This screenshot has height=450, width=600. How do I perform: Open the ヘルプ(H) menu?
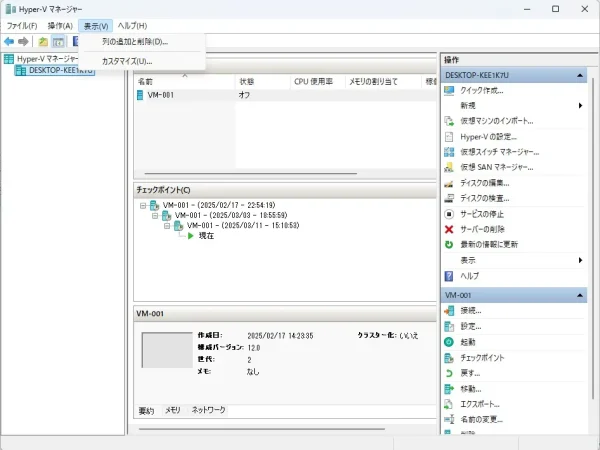[x=132, y=26]
